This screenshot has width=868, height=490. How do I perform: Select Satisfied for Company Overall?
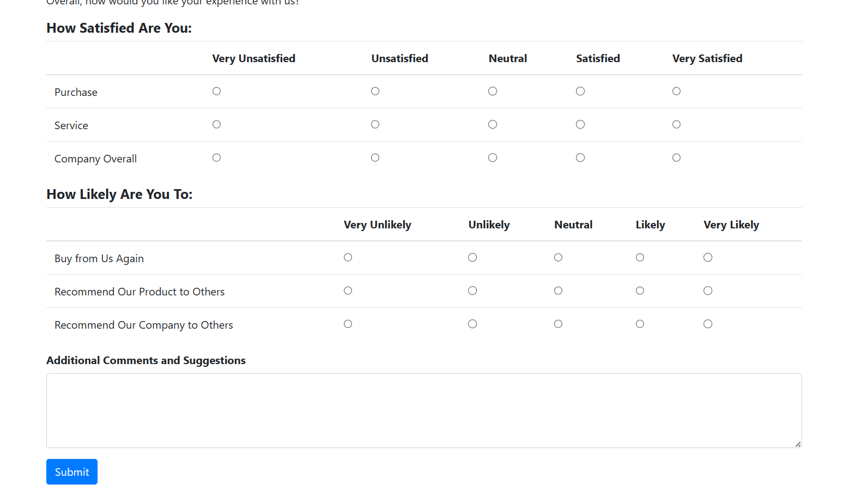pyautogui.click(x=580, y=158)
